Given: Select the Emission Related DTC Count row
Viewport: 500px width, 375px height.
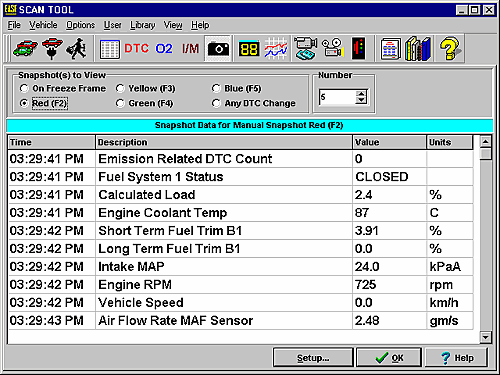Looking at the screenshot, I should click(x=240, y=159).
